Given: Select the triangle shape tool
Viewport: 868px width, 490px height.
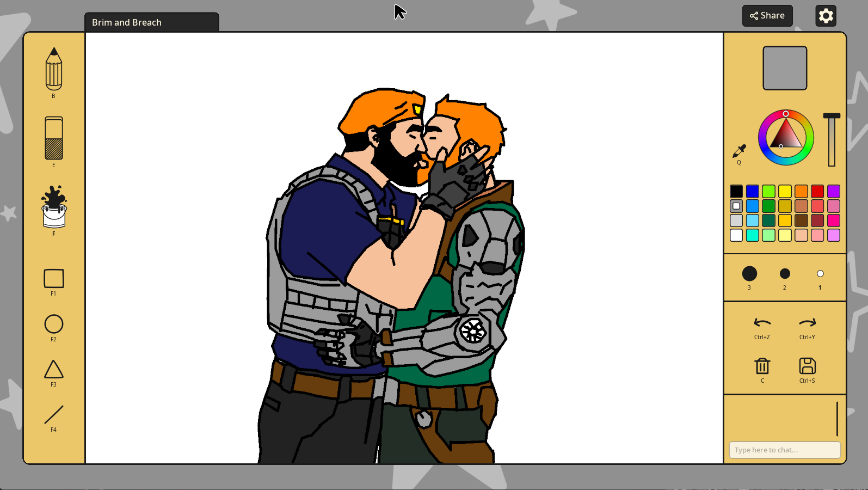Looking at the screenshot, I should tap(54, 369).
